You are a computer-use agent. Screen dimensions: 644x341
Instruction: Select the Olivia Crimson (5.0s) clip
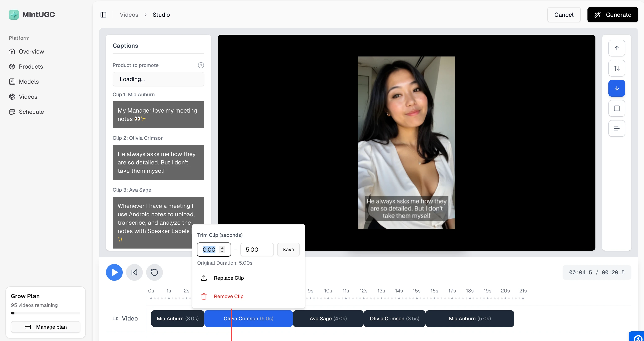(x=249, y=319)
